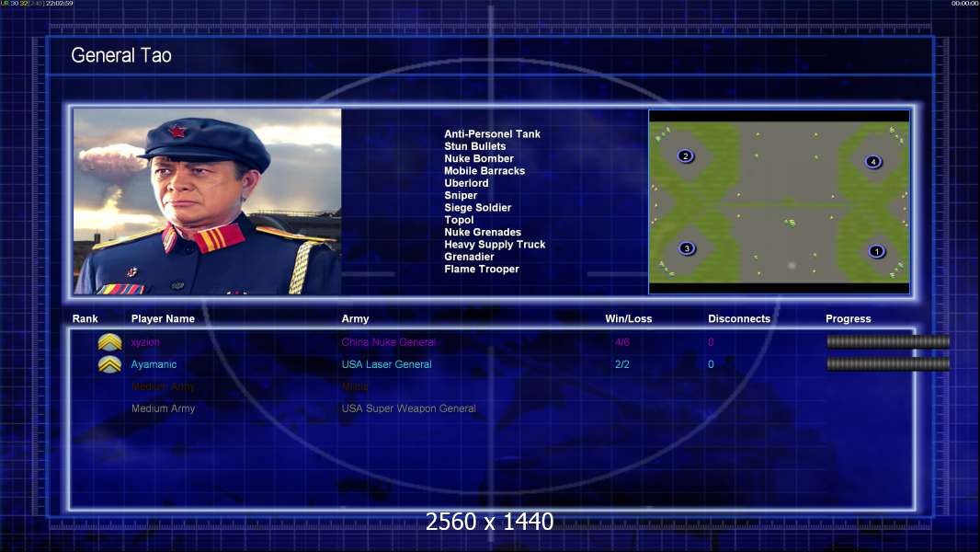
Task: Click "Flame Trooper" in the unit list
Action: pos(481,269)
